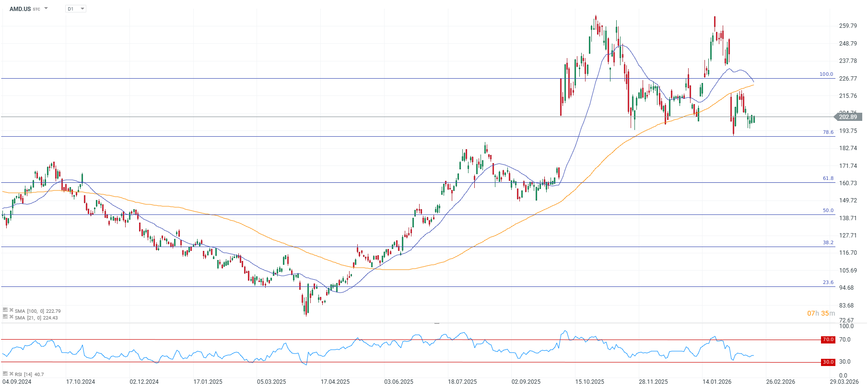
Task: Click the 28.11.2025 date on time axis
Action: (x=653, y=382)
